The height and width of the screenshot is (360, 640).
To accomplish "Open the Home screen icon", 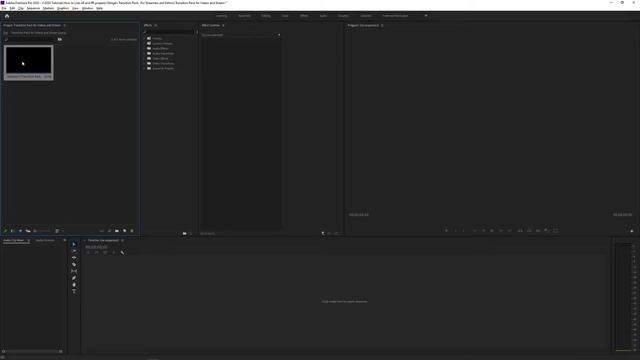I will point(7,16).
